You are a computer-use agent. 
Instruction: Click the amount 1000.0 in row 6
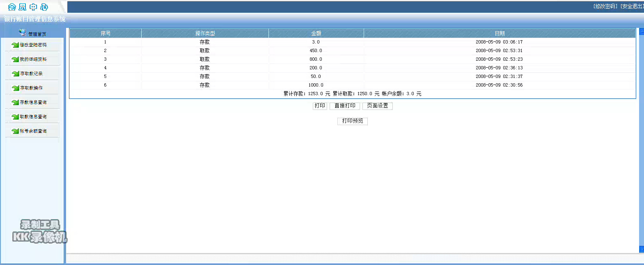pos(316,85)
